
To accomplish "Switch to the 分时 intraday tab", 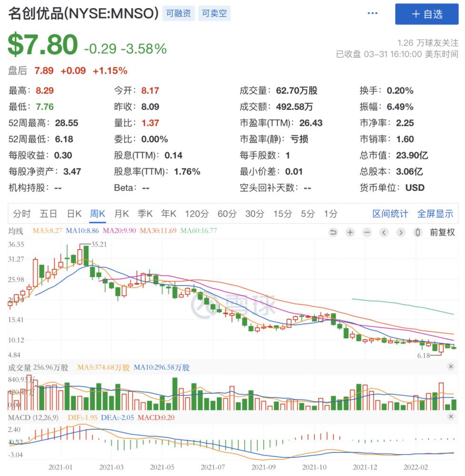I will click(x=22, y=214).
